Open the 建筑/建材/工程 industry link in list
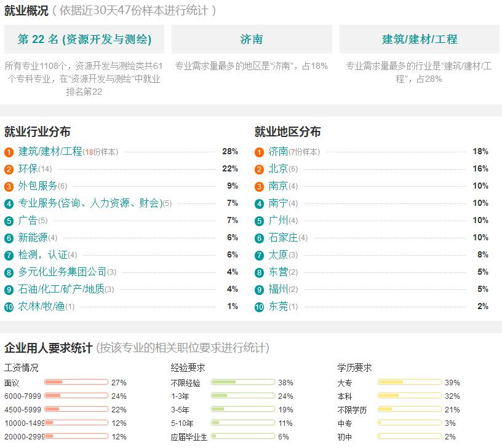The height and width of the screenshot is (448, 502). coord(50,151)
